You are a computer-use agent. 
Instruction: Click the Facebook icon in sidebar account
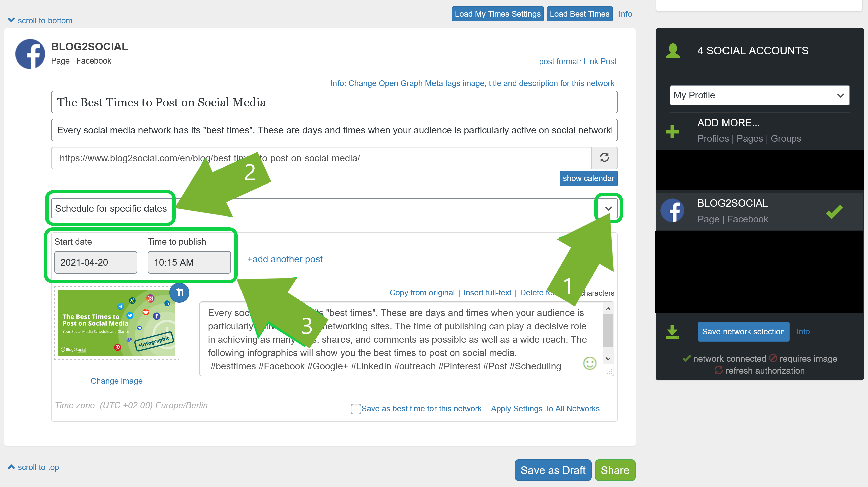672,211
